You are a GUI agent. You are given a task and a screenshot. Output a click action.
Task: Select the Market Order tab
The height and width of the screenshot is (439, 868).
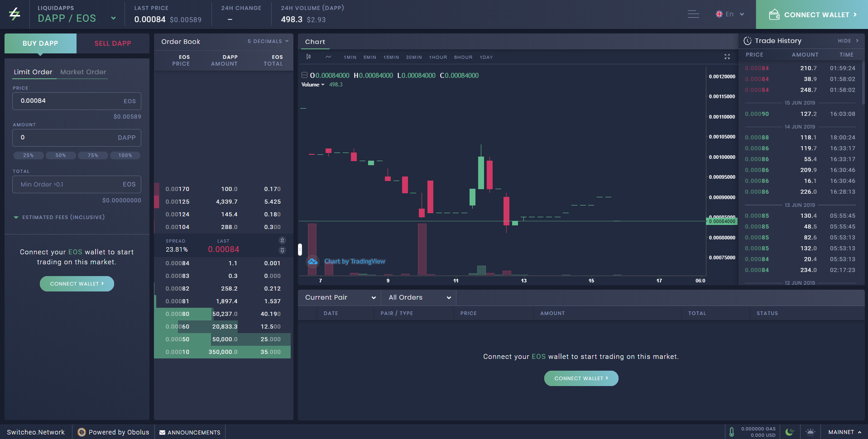83,72
